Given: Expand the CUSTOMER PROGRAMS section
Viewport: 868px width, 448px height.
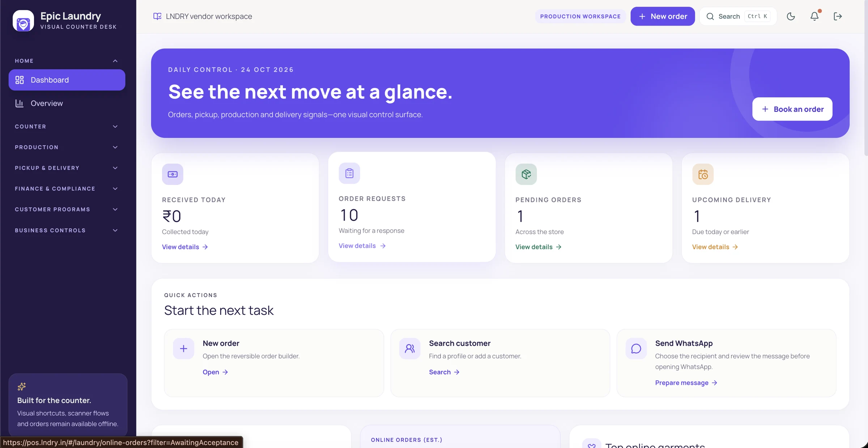Looking at the screenshot, I should pos(67,210).
